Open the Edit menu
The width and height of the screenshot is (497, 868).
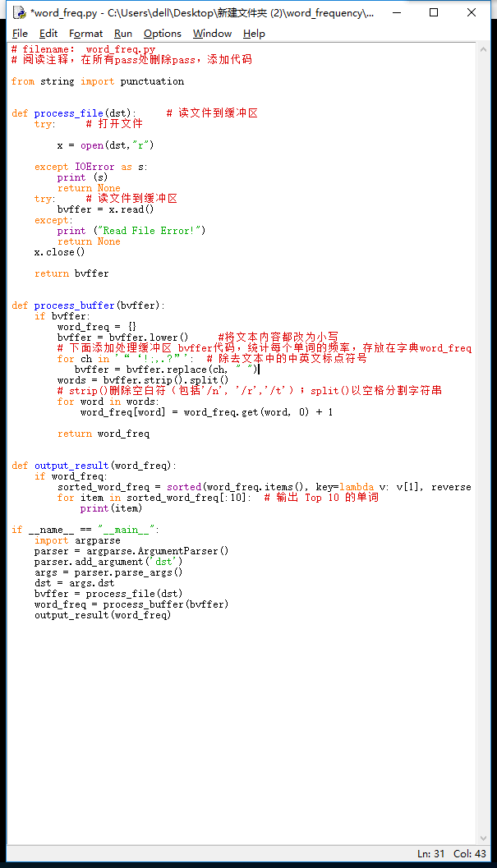[x=48, y=33]
